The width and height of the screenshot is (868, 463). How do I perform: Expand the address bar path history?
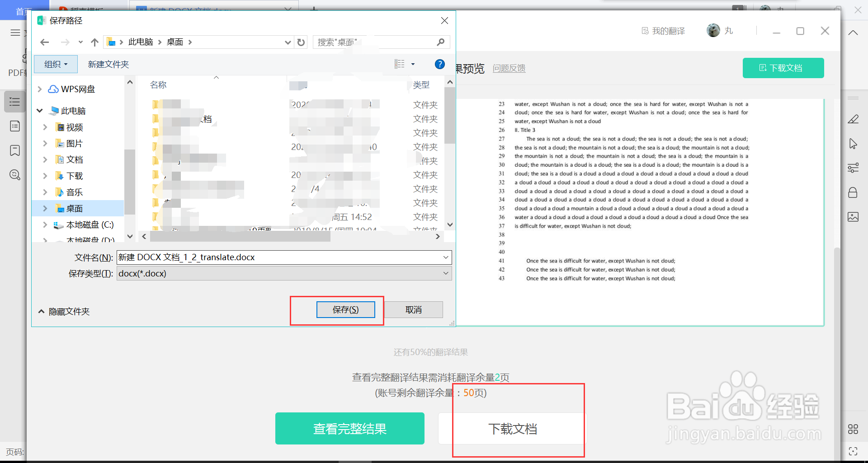pyautogui.click(x=288, y=42)
